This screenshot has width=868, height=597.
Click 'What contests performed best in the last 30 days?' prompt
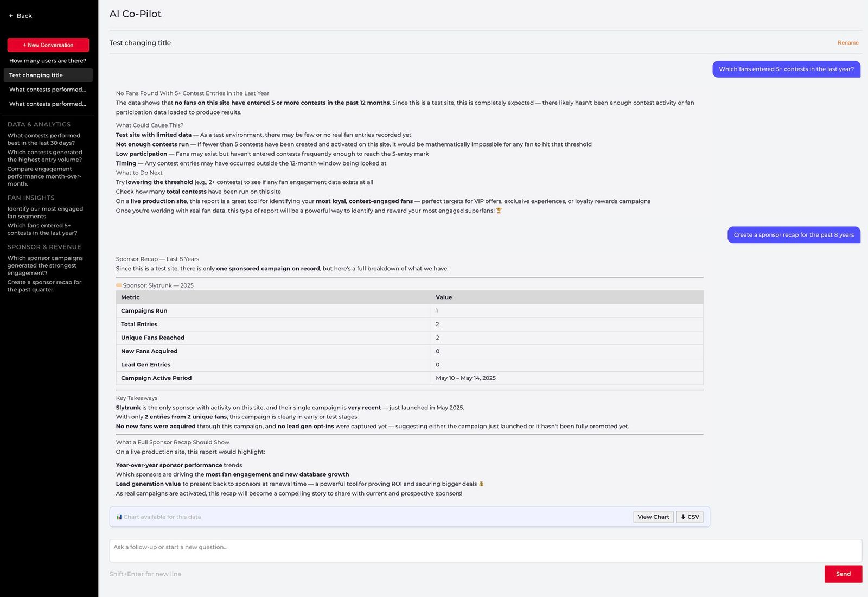pos(44,139)
